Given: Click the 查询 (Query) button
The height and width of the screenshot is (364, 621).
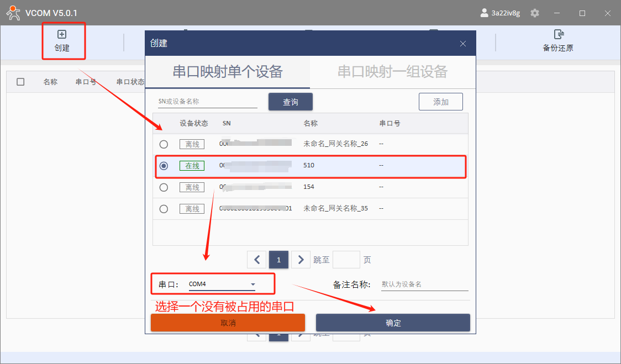Looking at the screenshot, I should pyautogui.click(x=291, y=102).
